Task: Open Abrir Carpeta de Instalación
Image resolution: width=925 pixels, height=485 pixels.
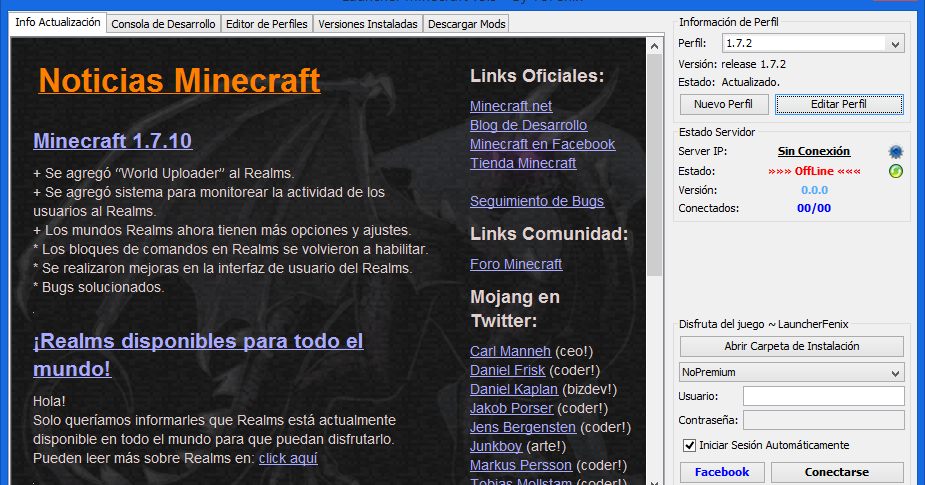Action: (792, 346)
